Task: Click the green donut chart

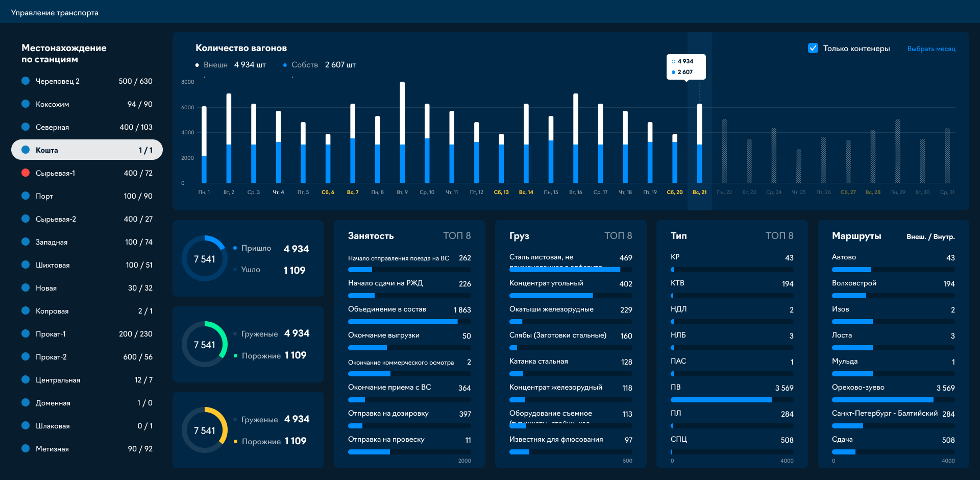Action: [204, 344]
